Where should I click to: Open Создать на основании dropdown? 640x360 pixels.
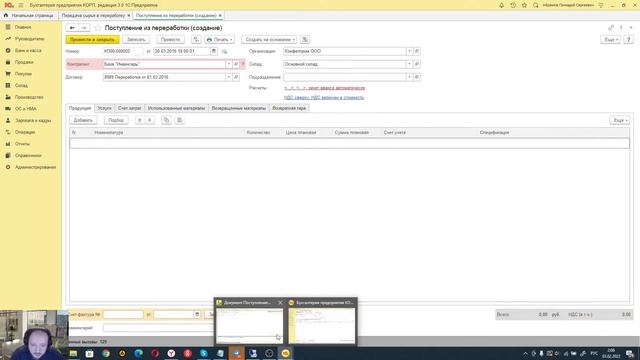click(x=269, y=40)
